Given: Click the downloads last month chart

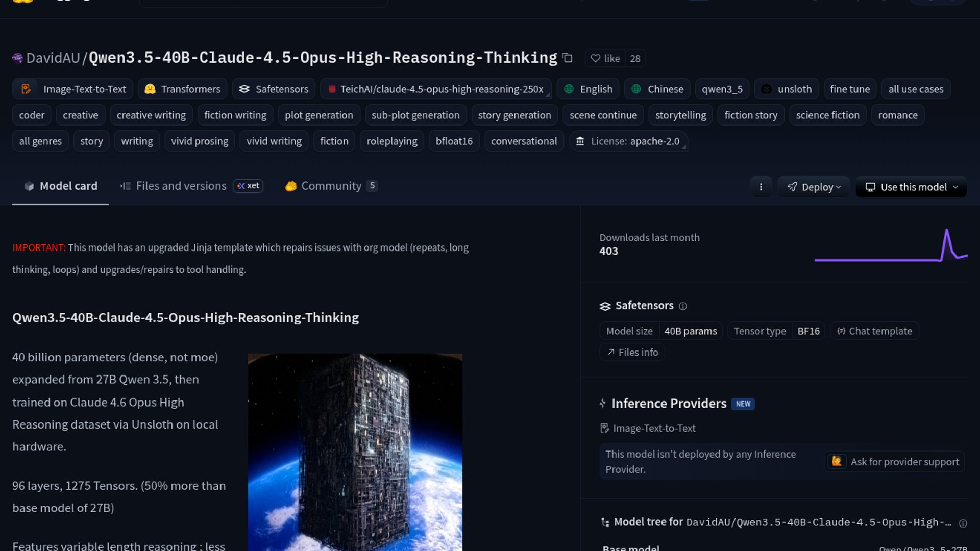Looking at the screenshot, I should pyautogui.click(x=891, y=246).
